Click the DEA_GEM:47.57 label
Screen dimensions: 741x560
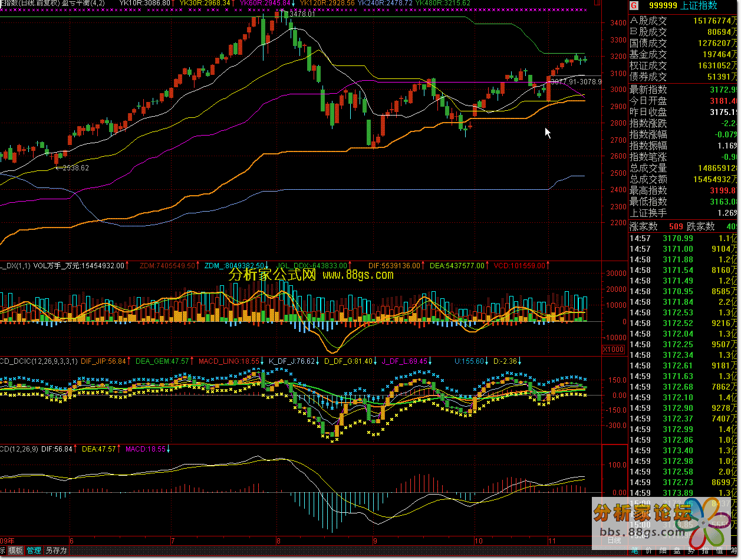(162, 361)
